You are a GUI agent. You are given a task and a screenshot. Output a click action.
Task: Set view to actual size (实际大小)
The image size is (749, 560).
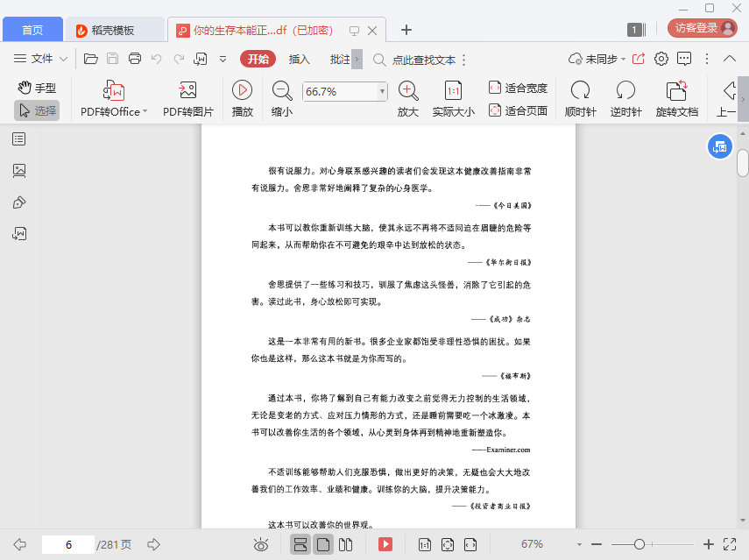[x=453, y=99]
